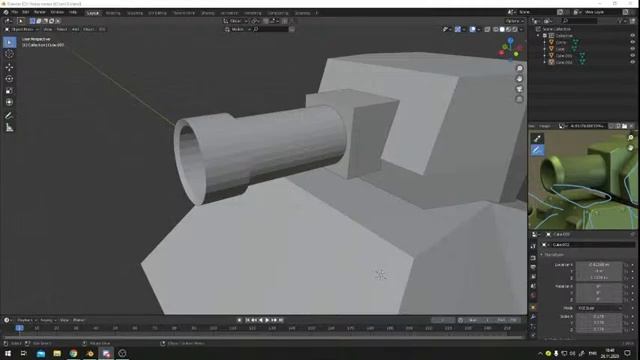Image resolution: width=640 pixels, height=360 pixels.
Task: Click the Scale X value field
Action: pyautogui.click(x=599, y=317)
